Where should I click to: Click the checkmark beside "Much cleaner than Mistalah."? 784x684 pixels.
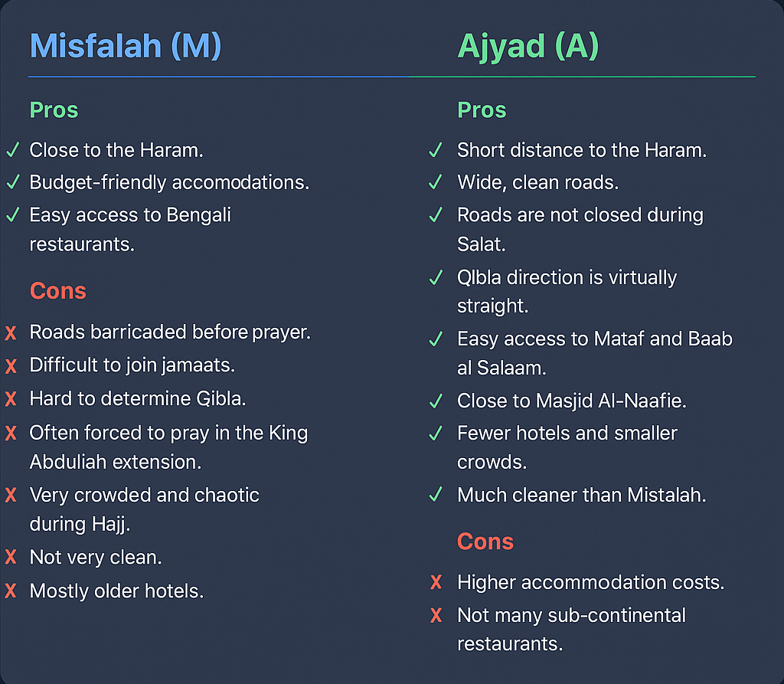pos(436,496)
